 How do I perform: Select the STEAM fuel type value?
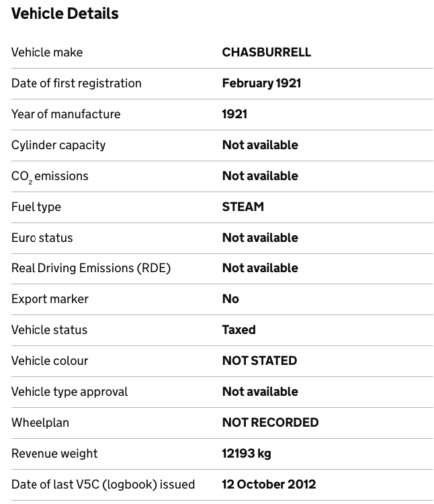click(x=243, y=207)
